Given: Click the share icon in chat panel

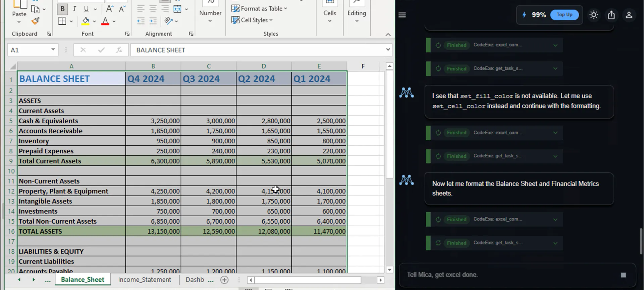Looking at the screenshot, I should point(611,15).
